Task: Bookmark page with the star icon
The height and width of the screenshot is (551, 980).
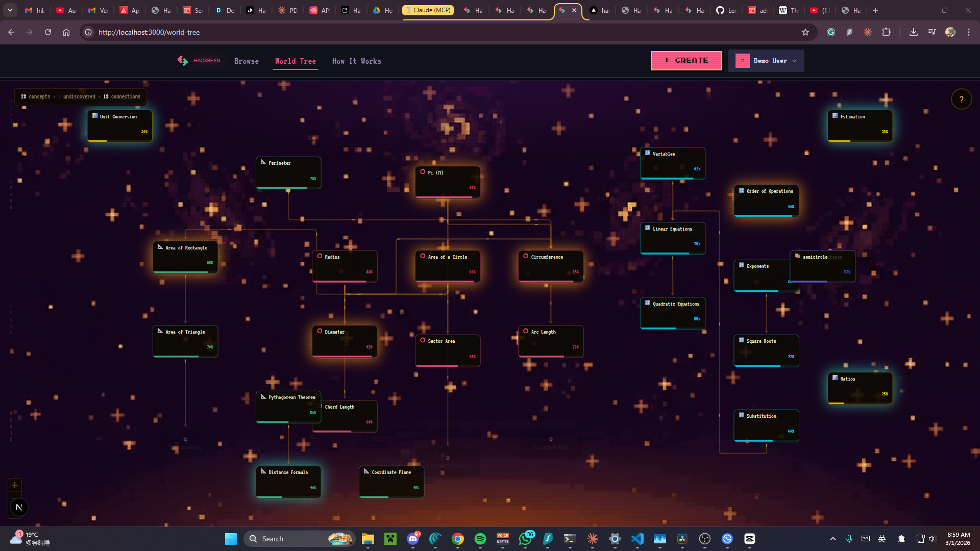Action: [x=805, y=32]
